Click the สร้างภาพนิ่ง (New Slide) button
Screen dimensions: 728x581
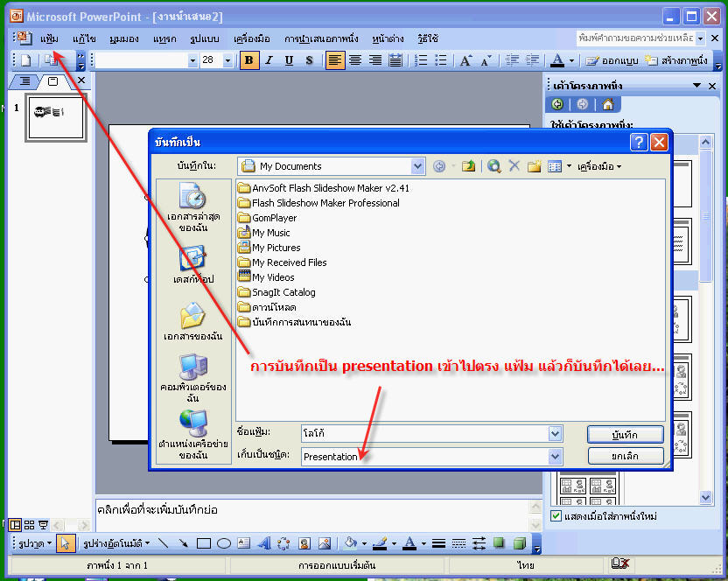coord(676,60)
